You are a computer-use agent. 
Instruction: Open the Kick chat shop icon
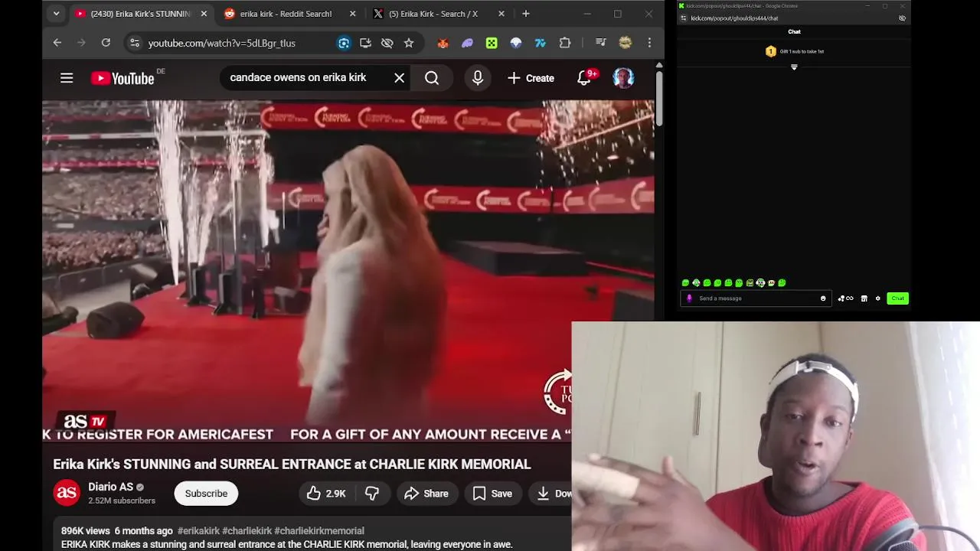click(x=864, y=298)
